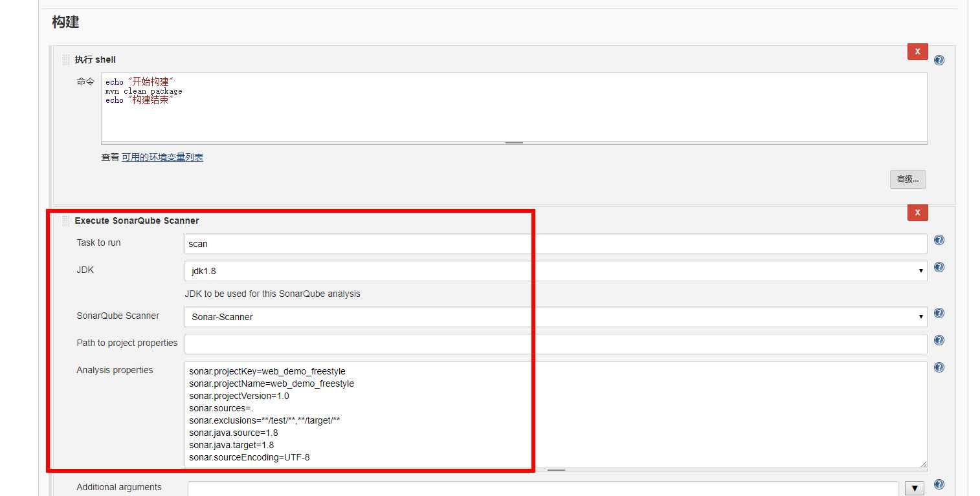Click inside the Analysis properties textarea
The image size is (980, 496).
555,414
